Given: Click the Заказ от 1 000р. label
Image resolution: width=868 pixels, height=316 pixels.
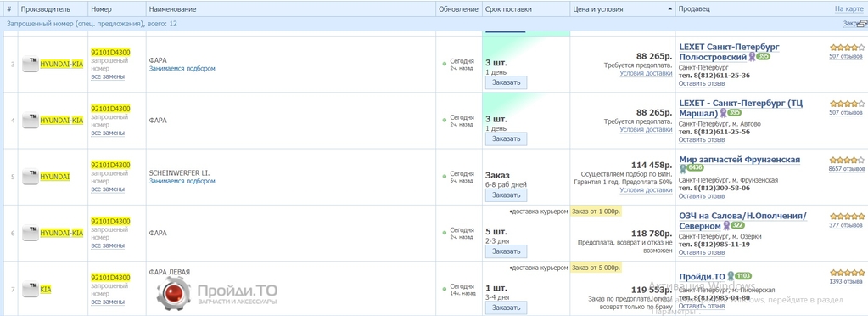Looking at the screenshot, I should 596,212.
